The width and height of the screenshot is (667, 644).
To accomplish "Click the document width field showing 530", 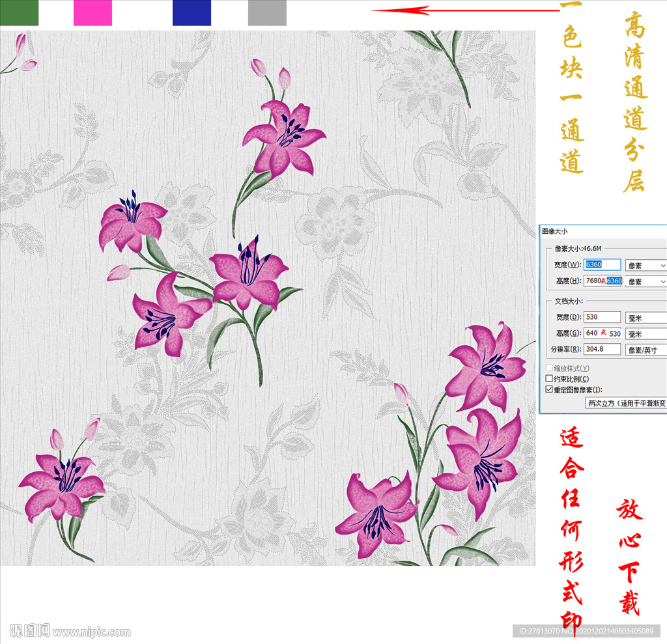I will pos(602,316).
